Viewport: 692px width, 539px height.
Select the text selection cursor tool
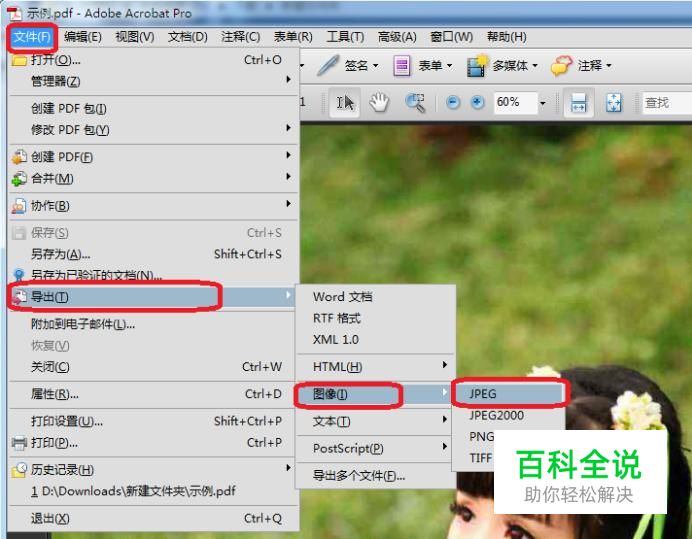[x=345, y=103]
